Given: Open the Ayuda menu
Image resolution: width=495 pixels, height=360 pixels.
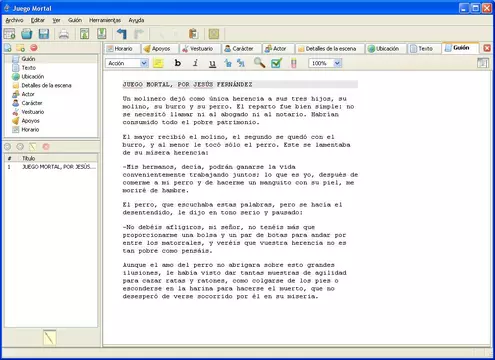Looking at the screenshot, I should pyautogui.click(x=136, y=20).
